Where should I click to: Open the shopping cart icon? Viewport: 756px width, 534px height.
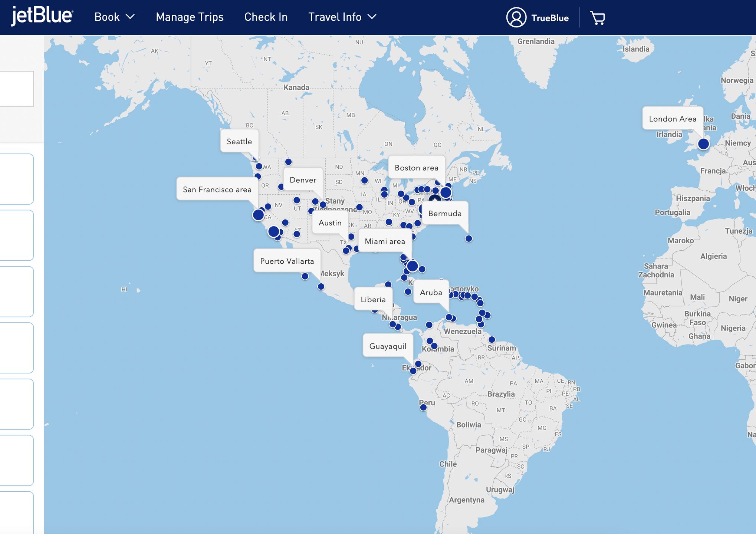click(x=597, y=17)
